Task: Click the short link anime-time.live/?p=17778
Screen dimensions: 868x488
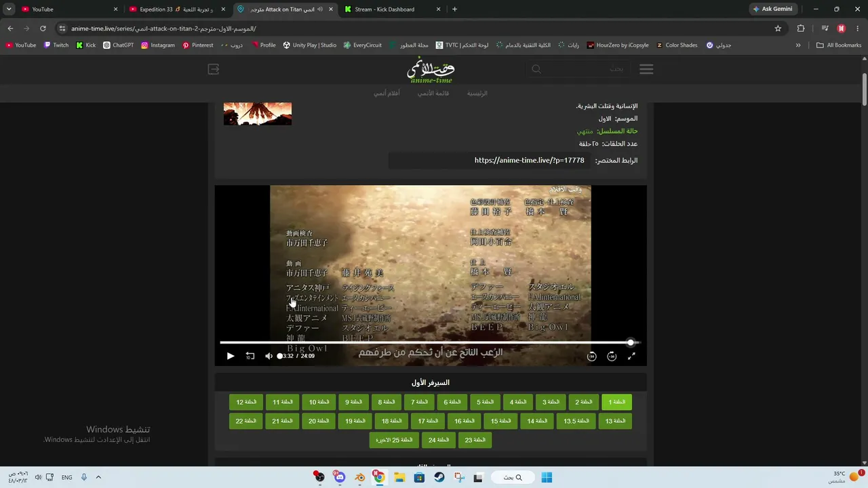Action: [529, 161]
